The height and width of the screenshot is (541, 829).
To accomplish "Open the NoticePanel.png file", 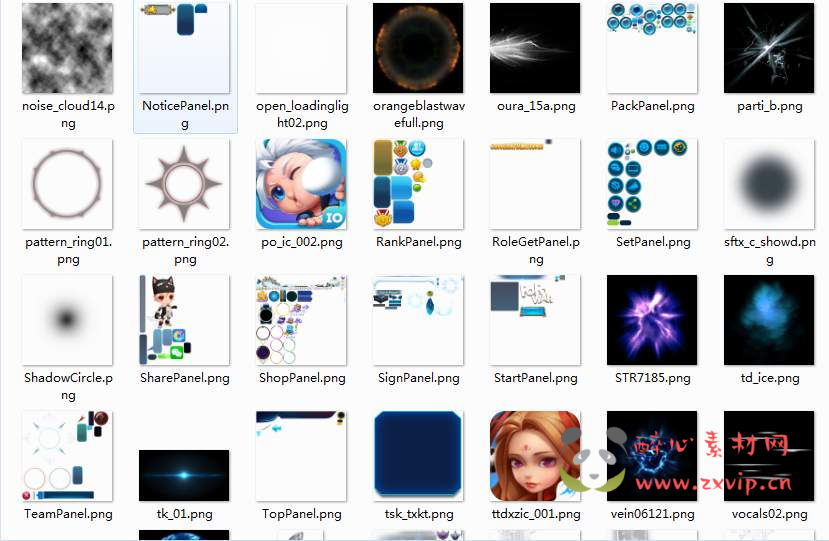I will (x=185, y=48).
